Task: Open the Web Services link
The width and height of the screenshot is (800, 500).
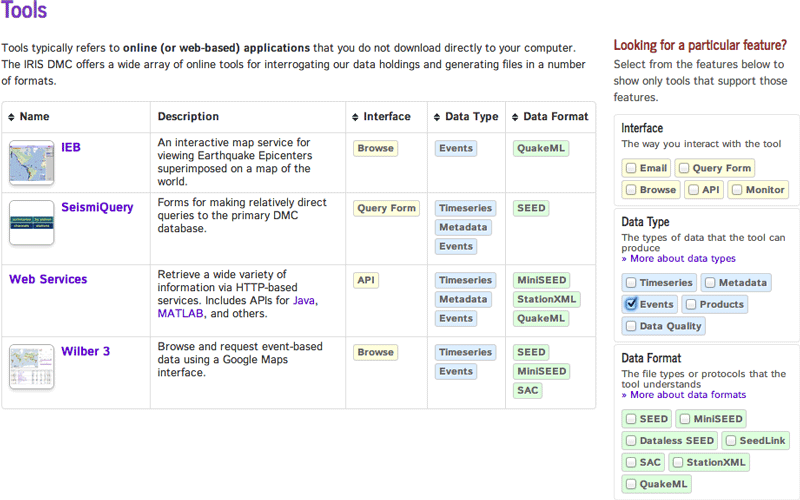Action: [48, 279]
